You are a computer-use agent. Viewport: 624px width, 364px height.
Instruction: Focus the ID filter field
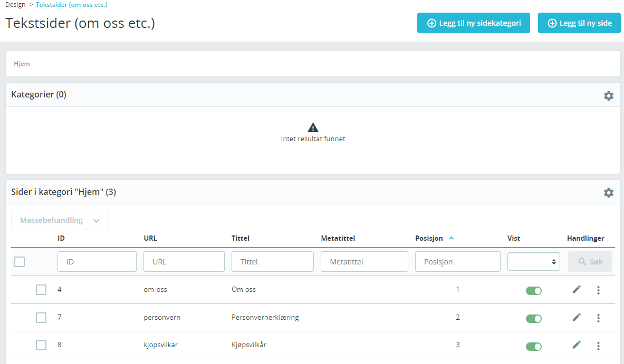coord(97,261)
